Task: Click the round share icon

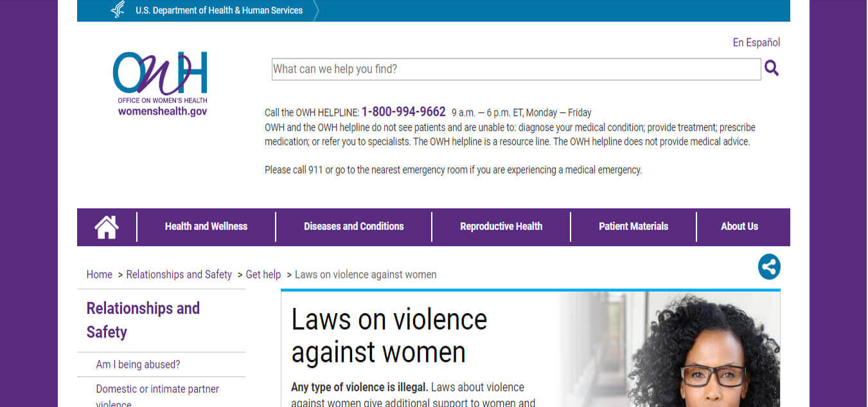Action: pos(769,267)
